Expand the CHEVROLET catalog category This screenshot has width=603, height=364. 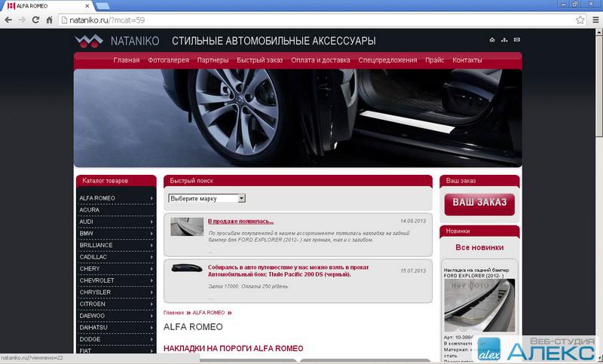pos(116,280)
